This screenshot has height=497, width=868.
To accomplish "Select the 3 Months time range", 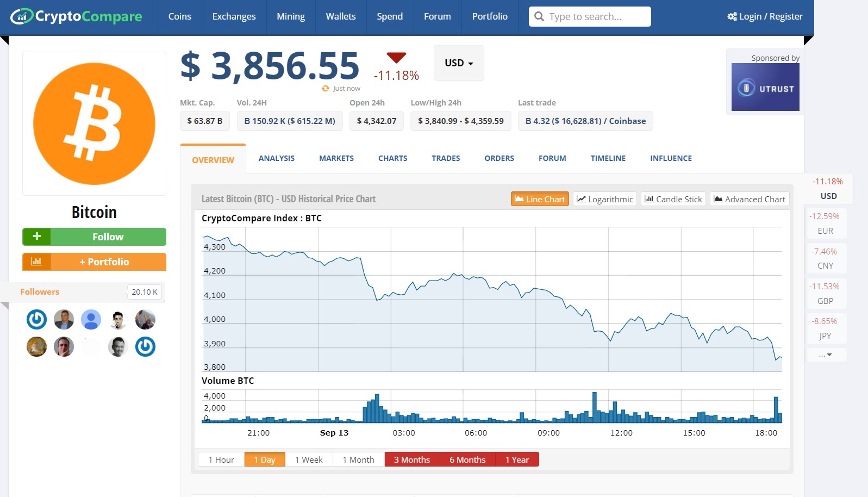I will click(412, 459).
